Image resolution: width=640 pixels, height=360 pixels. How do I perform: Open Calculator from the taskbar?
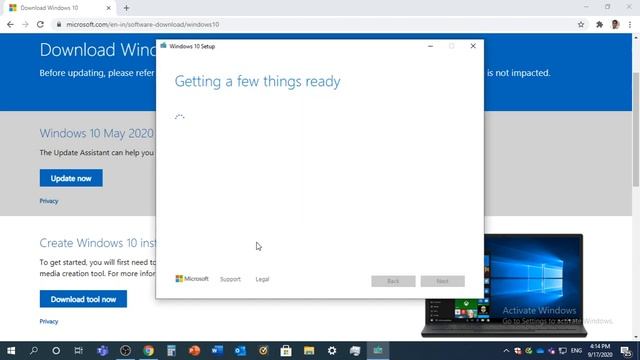point(171,351)
